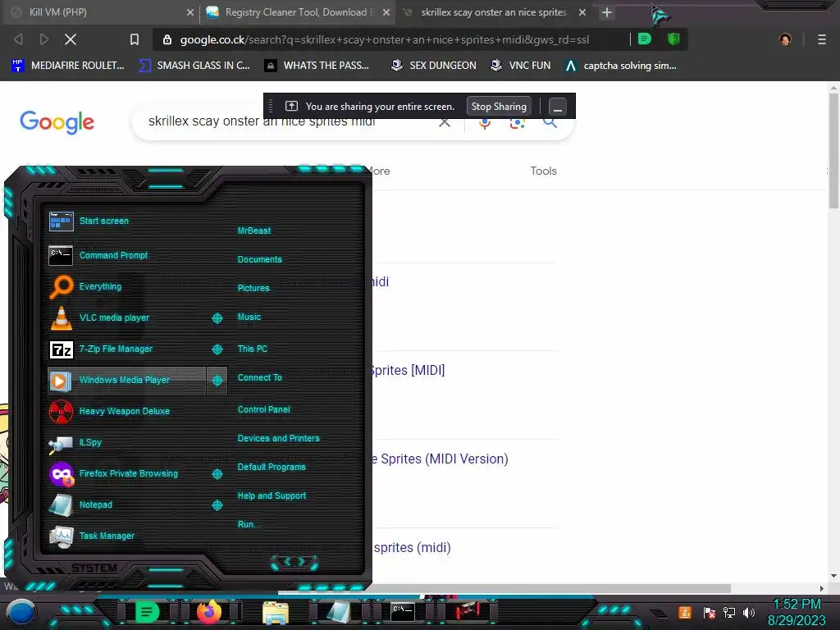
Task: Open the red spaceship taskbar app
Action: [x=467, y=612]
